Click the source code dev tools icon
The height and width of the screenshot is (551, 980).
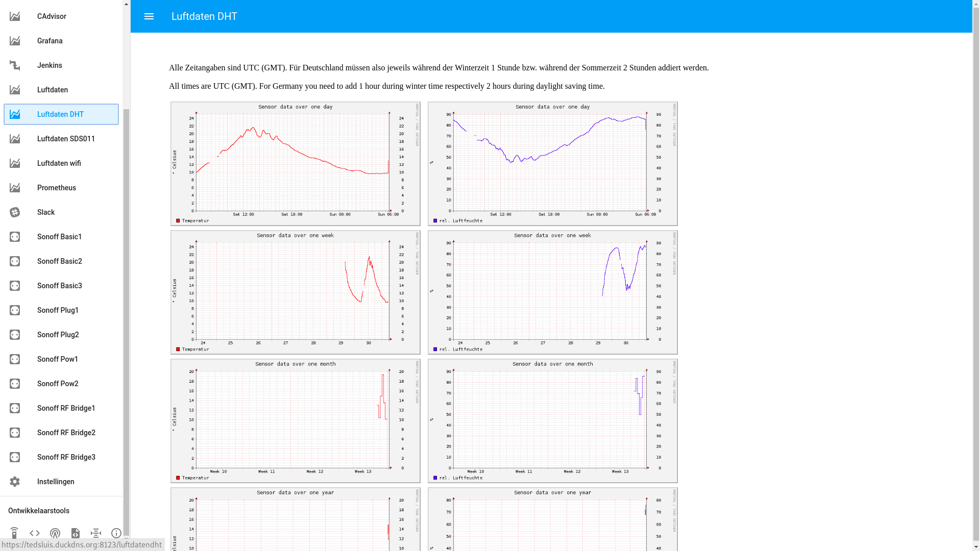coord(34,533)
